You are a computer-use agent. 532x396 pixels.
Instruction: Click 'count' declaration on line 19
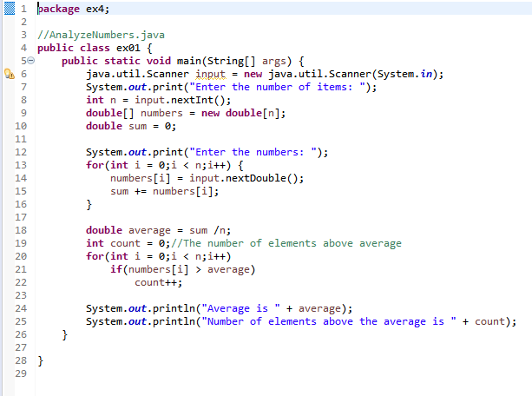(x=125, y=243)
